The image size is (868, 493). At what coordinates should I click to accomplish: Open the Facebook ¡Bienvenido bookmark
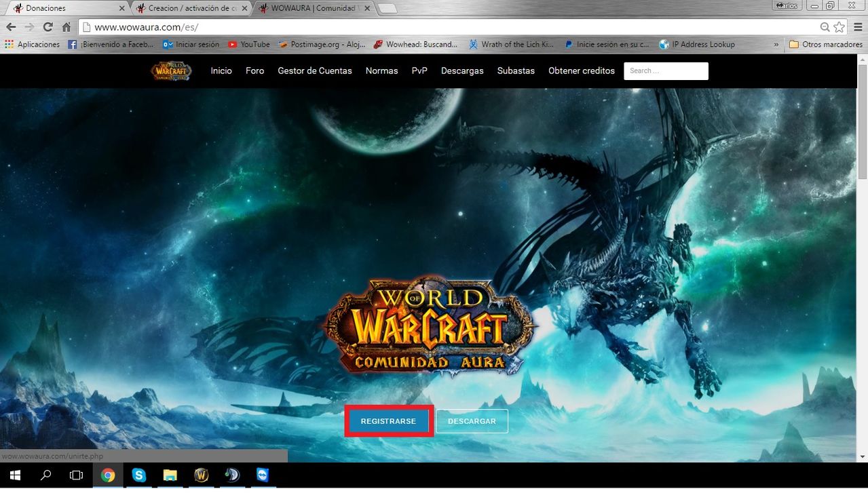(x=111, y=44)
